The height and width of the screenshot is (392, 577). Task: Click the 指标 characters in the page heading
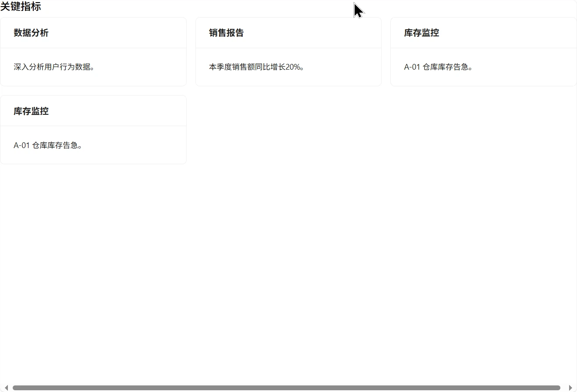coord(31,7)
